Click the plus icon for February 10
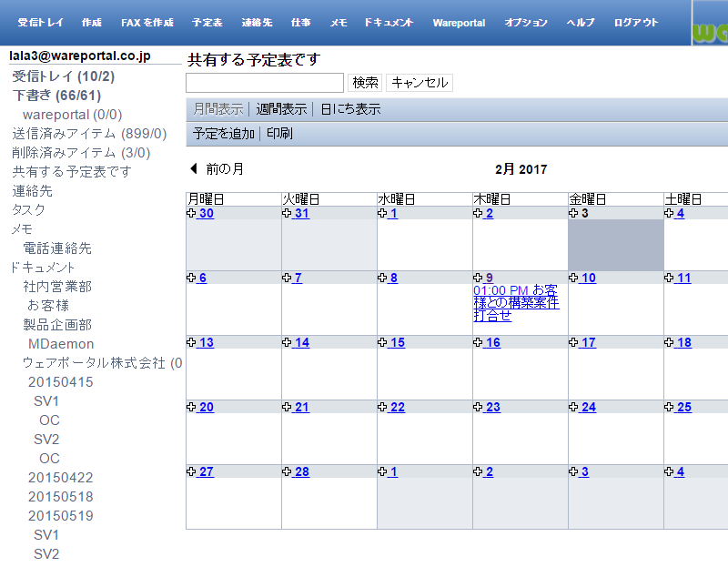Screen dimensions: 728x567 (x=573, y=278)
